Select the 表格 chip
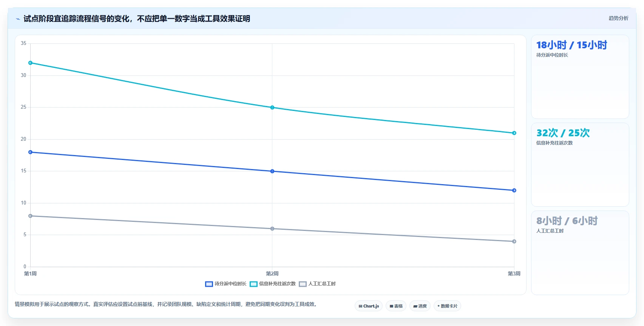Viewport: 644px width, 326px height. pos(396,306)
